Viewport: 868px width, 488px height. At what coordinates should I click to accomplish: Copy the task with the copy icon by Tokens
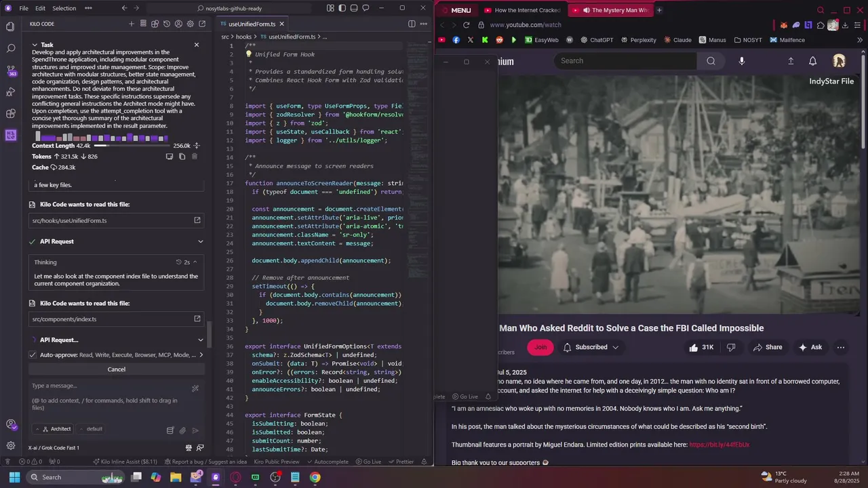click(182, 157)
